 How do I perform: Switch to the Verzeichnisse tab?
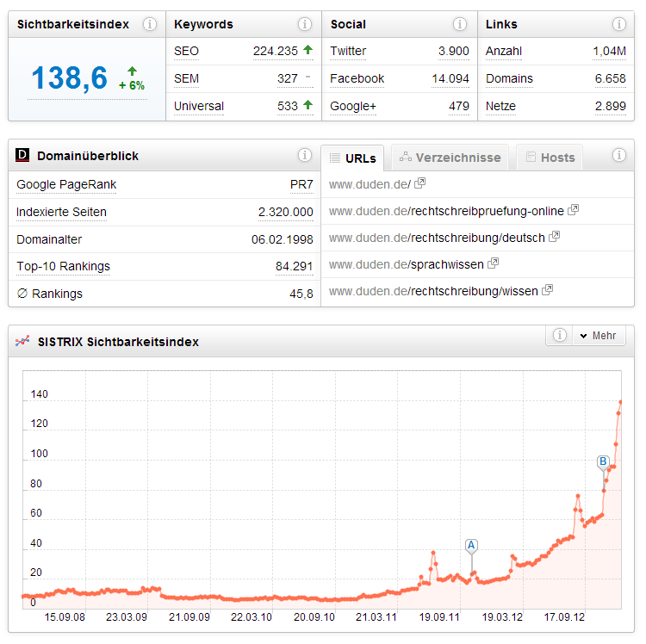pos(450,158)
